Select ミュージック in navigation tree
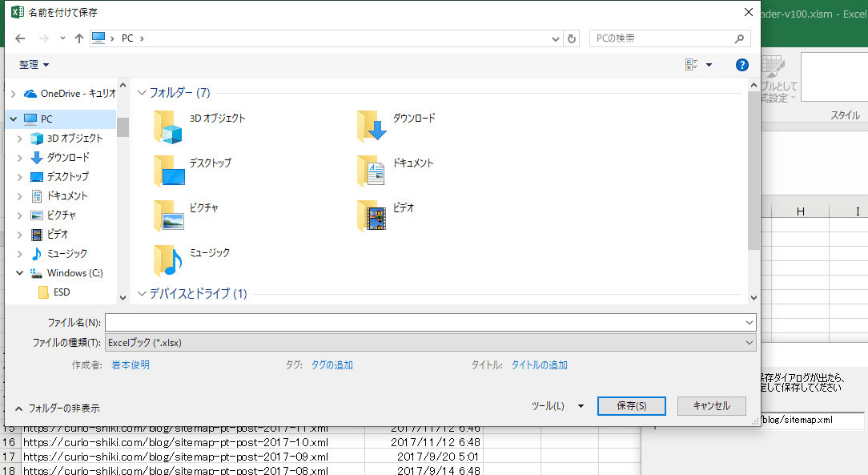 click(58, 254)
